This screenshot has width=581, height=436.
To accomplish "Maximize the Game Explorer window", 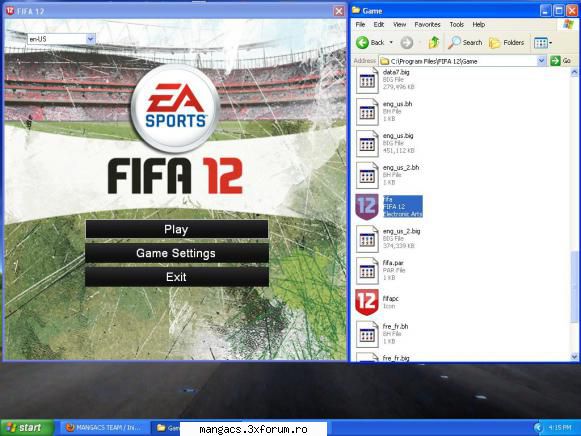I will pyautogui.click(x=559, y=11).
